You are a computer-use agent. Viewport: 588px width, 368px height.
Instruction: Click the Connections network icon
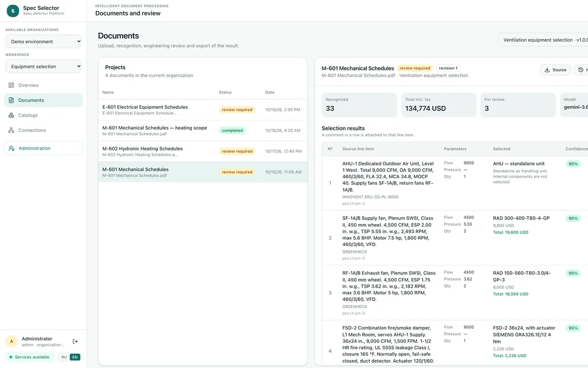(x=11, y=130)
